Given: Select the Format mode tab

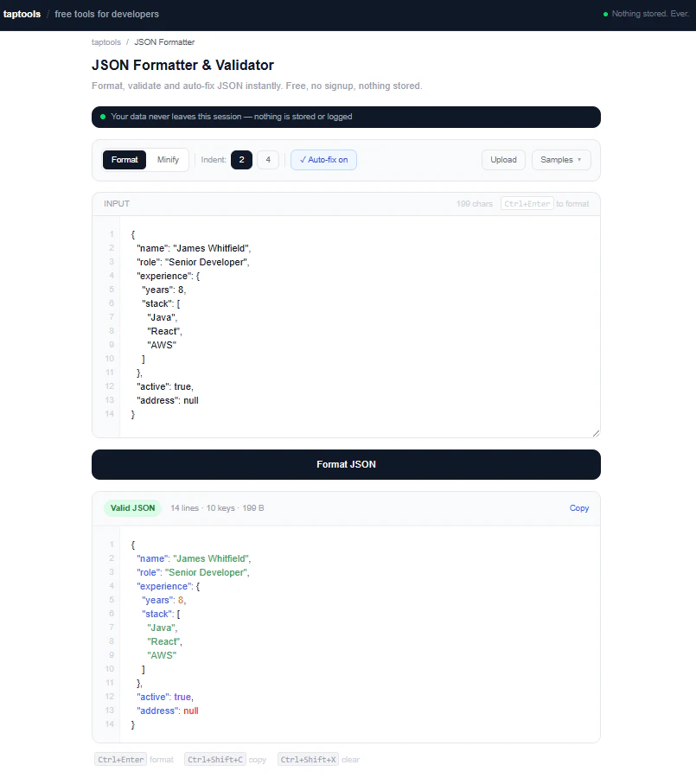Looking at the screenshot, I should [x=124, y=159].
